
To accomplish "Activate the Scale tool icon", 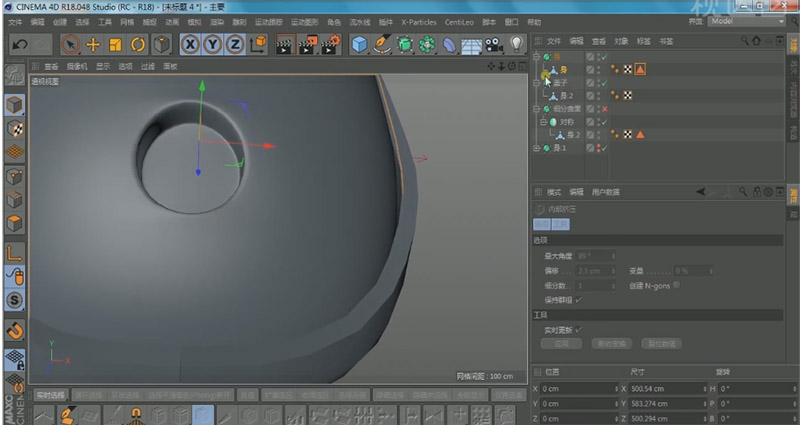I will [115, 45].
